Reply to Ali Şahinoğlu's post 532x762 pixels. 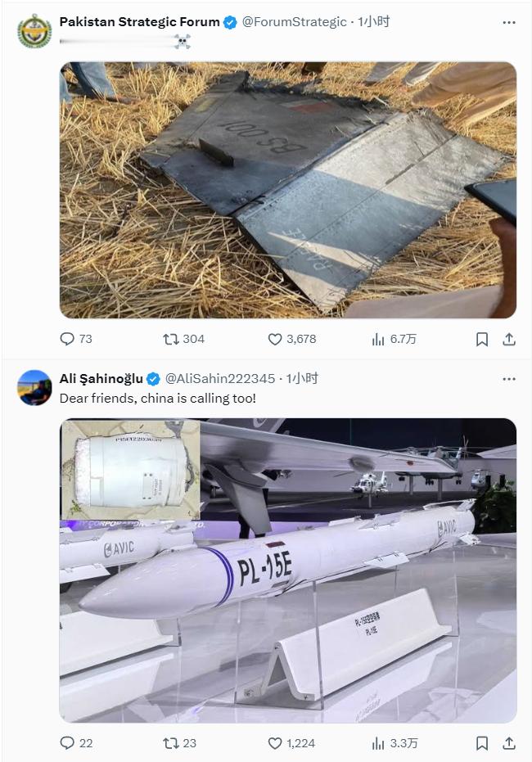pos(76,742)
